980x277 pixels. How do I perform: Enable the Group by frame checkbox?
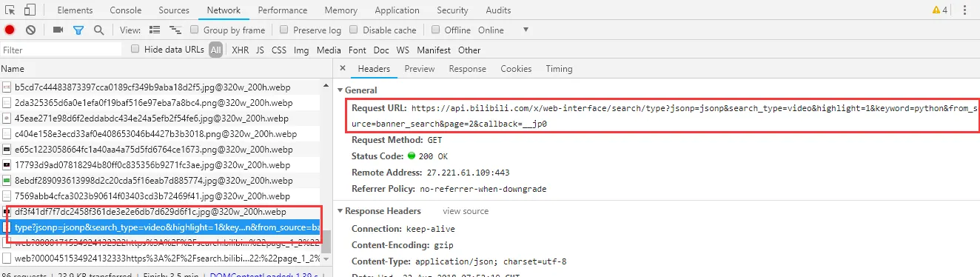pyautogui.click(x=195, y=30)
